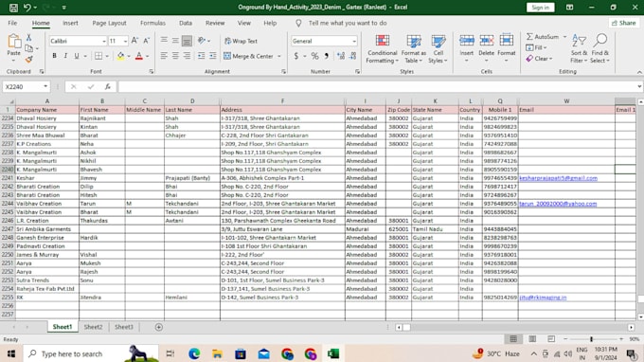
Task: Switch to the Data tab
Action: coord(186,23)
